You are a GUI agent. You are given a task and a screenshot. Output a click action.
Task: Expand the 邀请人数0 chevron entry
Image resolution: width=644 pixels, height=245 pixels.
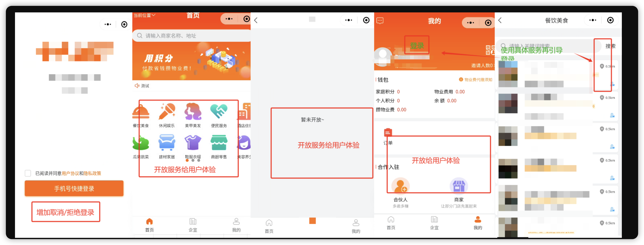483,65
